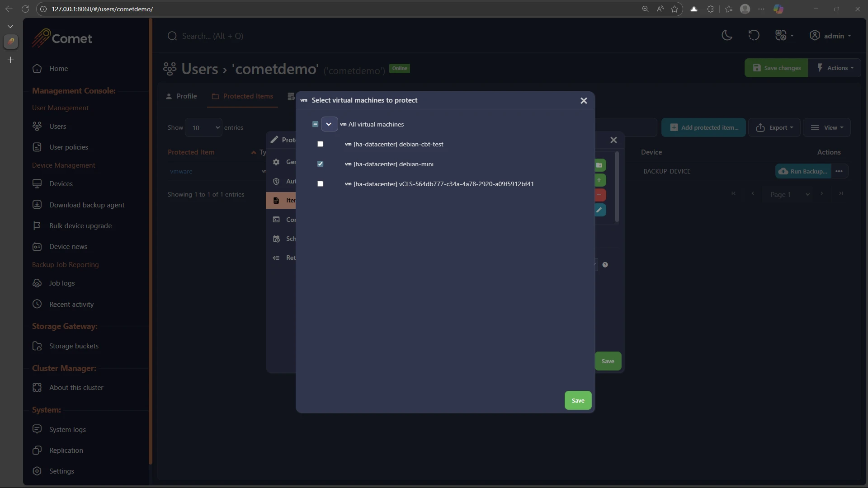This screenshot has width=868, height=488.
Task: Open the Actions dropdown
Action: (x=835, y=68)
